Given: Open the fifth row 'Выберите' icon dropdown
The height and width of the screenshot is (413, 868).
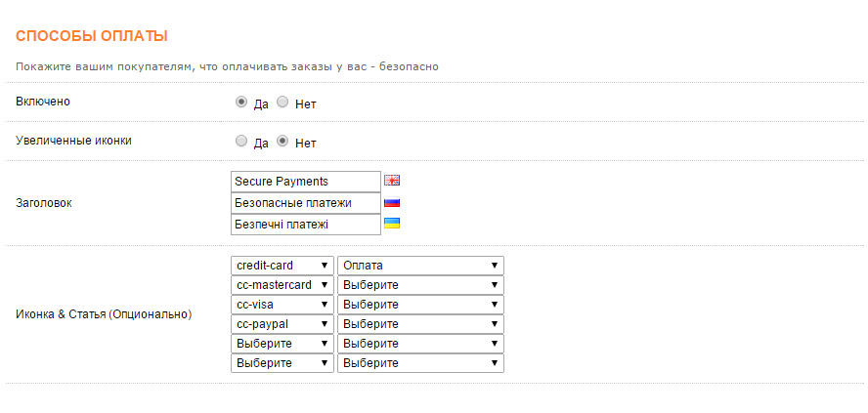Looking at the screenshot, I should point(282,344).
